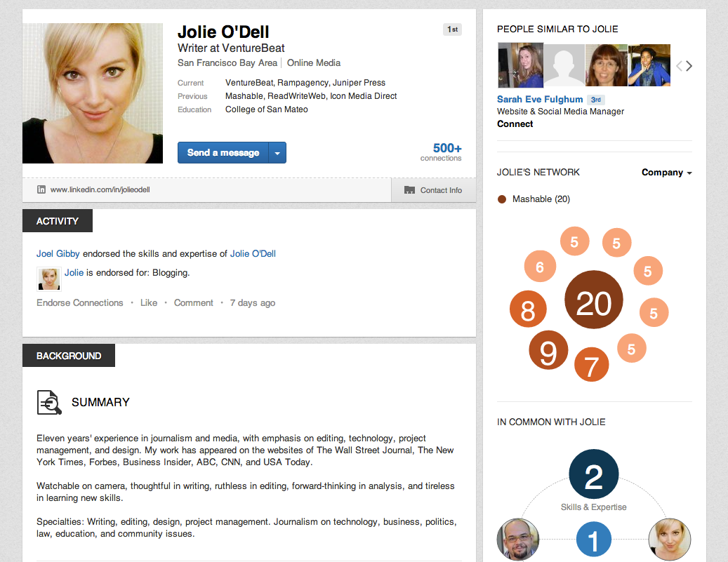Open Sarah Eve Fulghum's profile link
This screenshot has height=562, width=728.
point(540,100)
